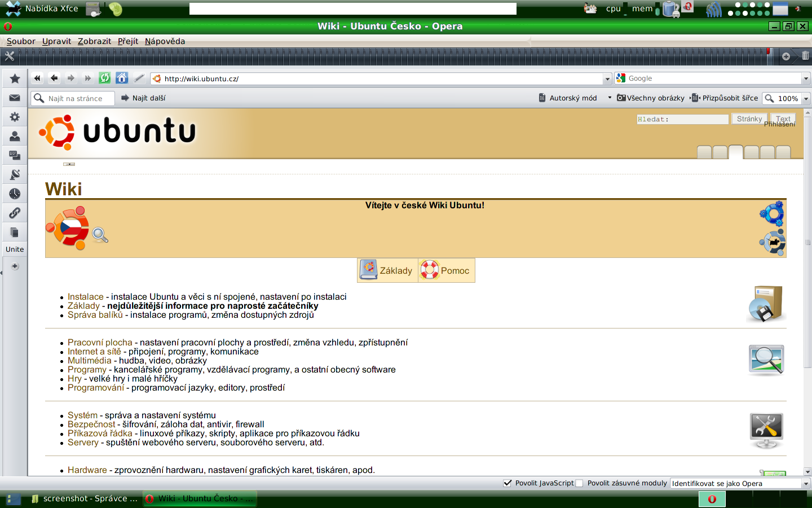Open the History clock panel
The height and width of the screenshot is (508, 812).
tap(15, 194)
